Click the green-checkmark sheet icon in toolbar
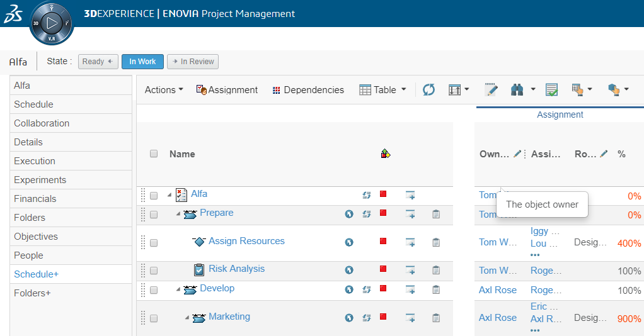Viewport: 644px width, 336px height. pyautogui.click(x=551, y=90)
